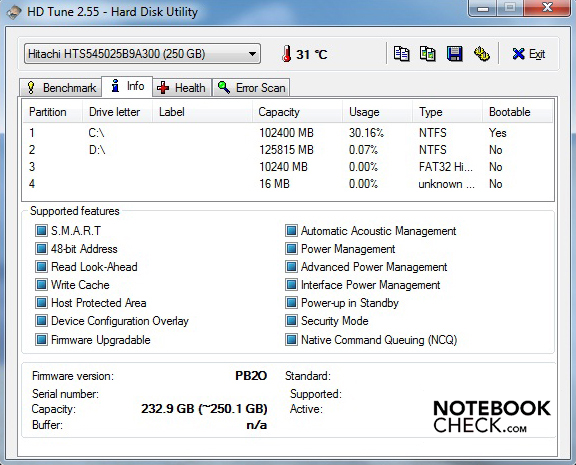576x465 pixels.
Task: Open the options settings icon
Action: click(x=481, y=54)
